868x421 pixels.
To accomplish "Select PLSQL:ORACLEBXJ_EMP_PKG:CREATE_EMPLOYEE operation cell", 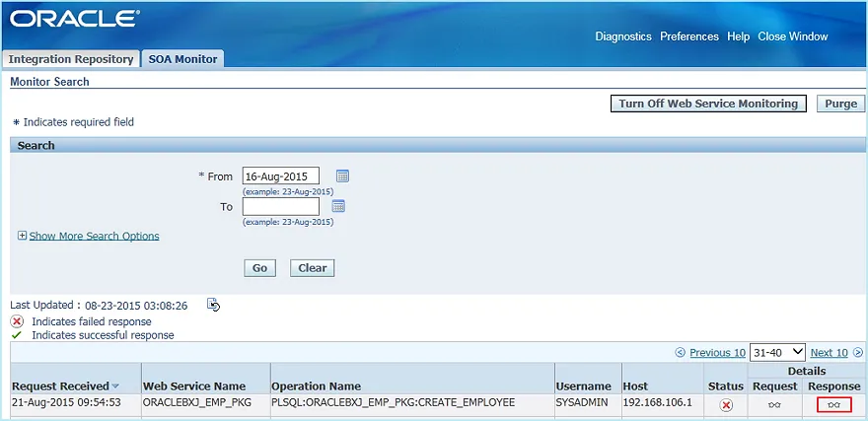I will click(394, 402).
